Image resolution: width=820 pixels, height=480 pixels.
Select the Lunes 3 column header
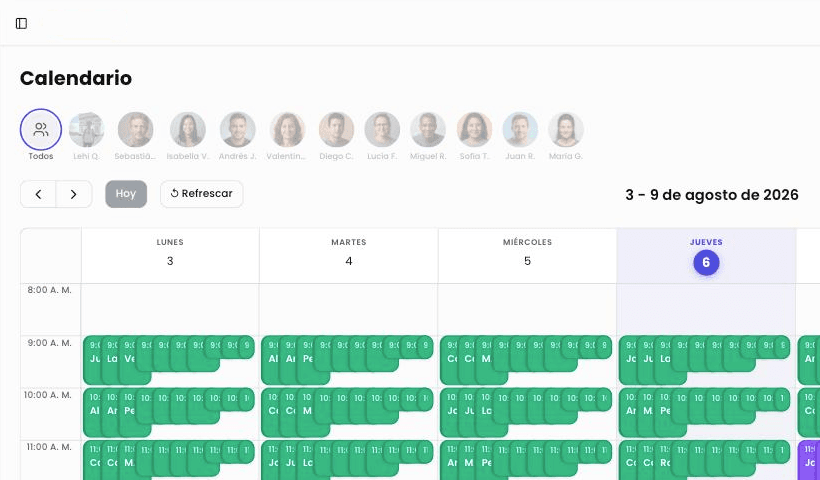pyautogui.click(x=170, y=256)
